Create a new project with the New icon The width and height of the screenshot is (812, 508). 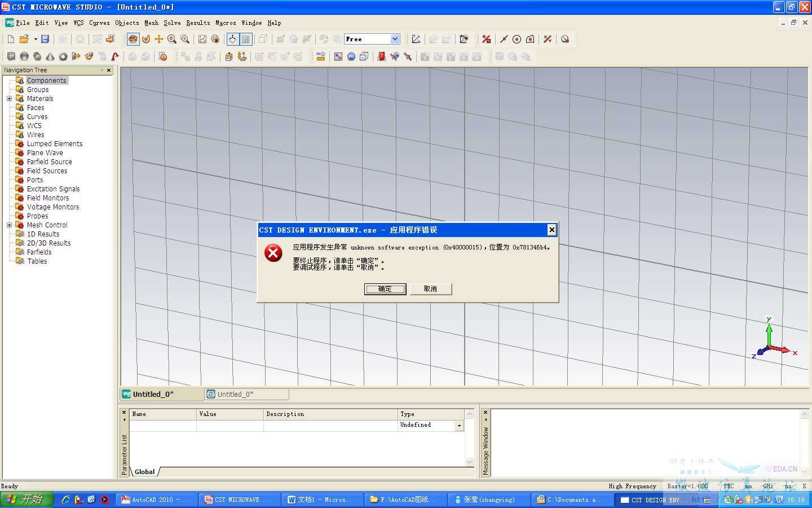coord(11,39)
